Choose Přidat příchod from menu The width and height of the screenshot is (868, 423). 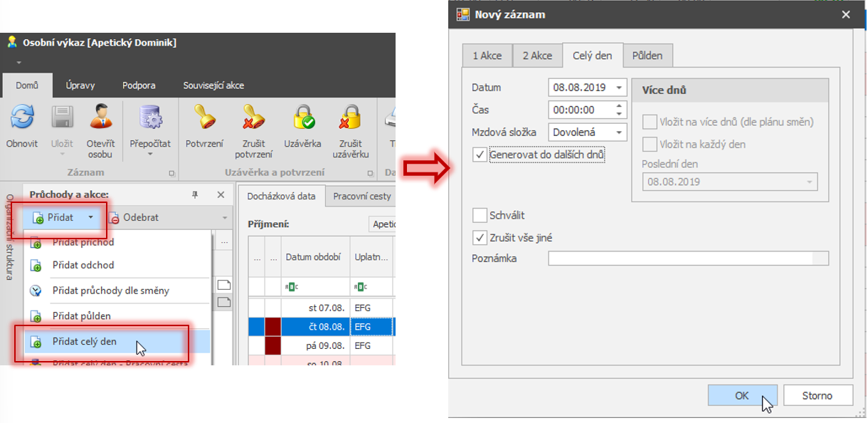(x=117, y=242)
